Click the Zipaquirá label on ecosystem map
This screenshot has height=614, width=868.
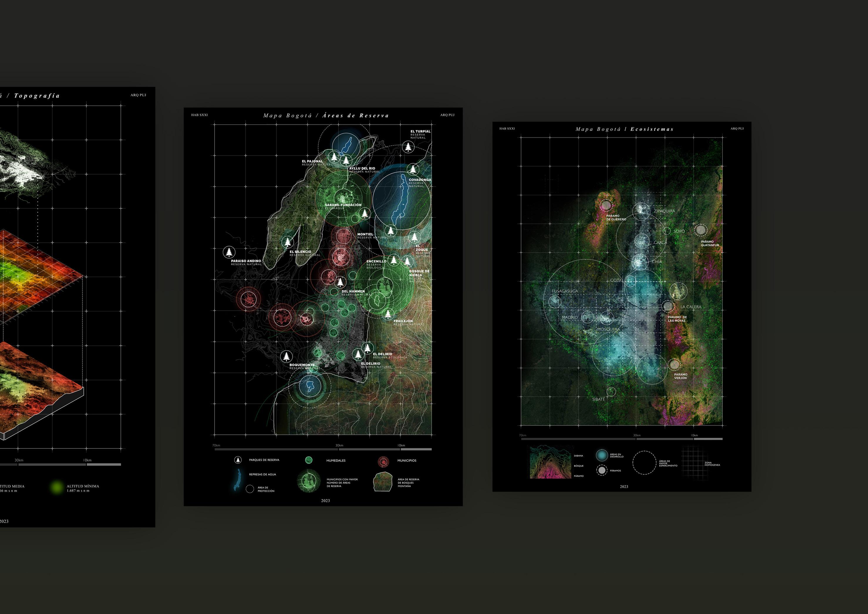(x=664, y=211)
